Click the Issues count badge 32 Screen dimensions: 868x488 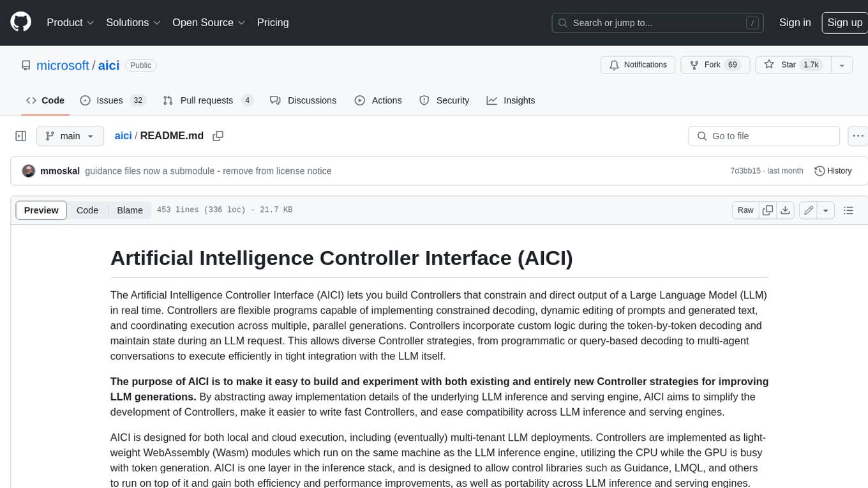tap(138, 100)
